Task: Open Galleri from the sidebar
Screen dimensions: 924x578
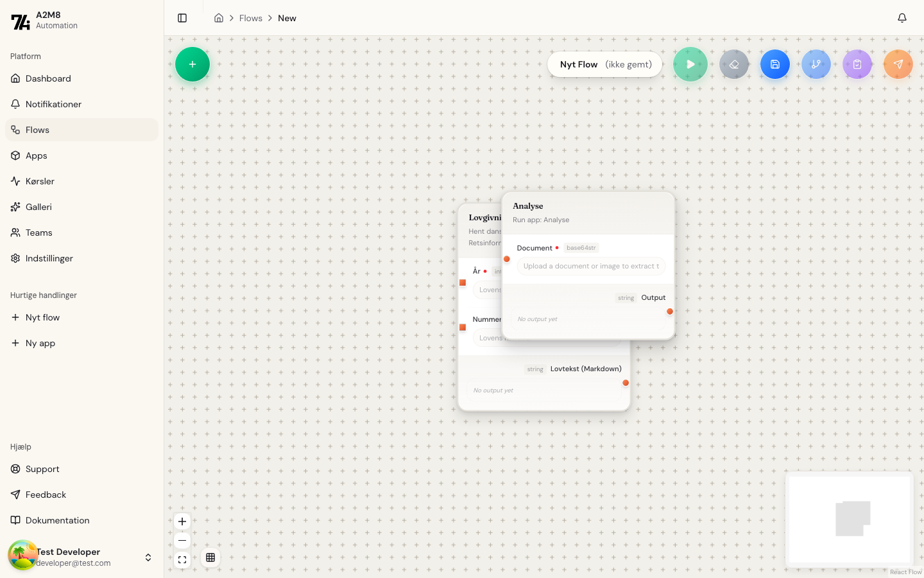Action: click(x=38, y=207)
